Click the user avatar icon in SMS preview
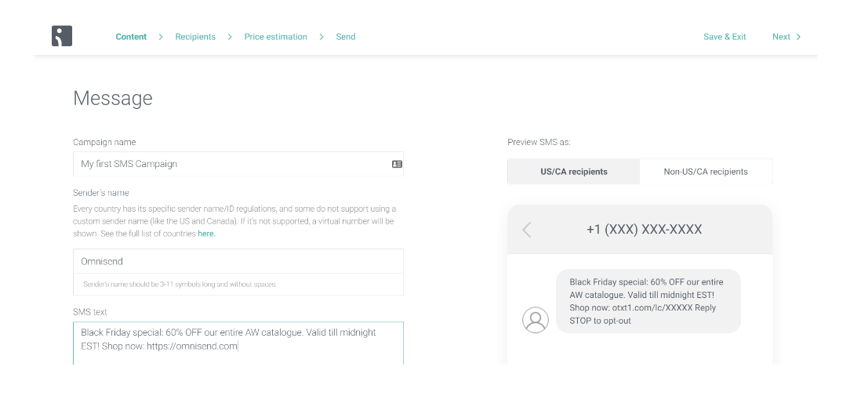The image size is (868, 418). tap(536, 320)
